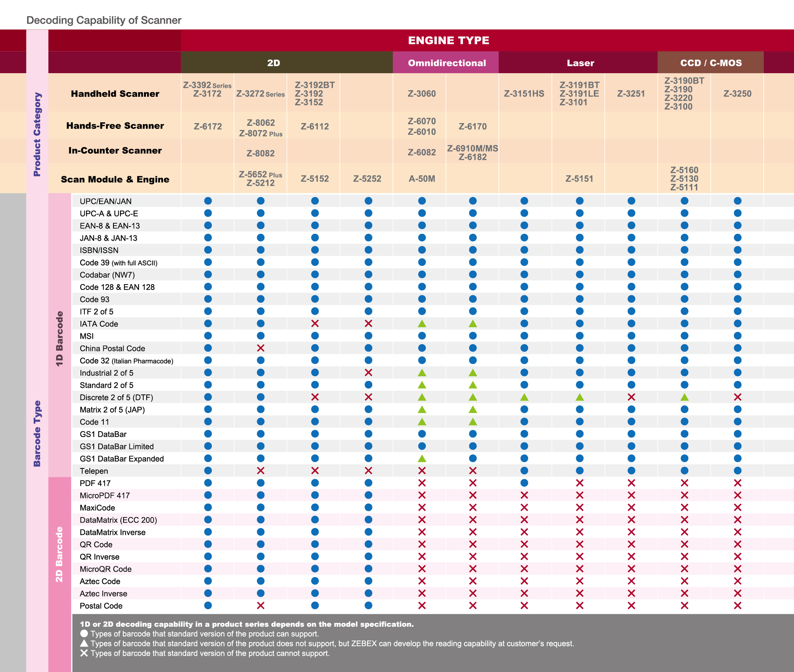794x672 pixels.
Task: Click the Scan Module & Engine label
Action: coord(115,179)
